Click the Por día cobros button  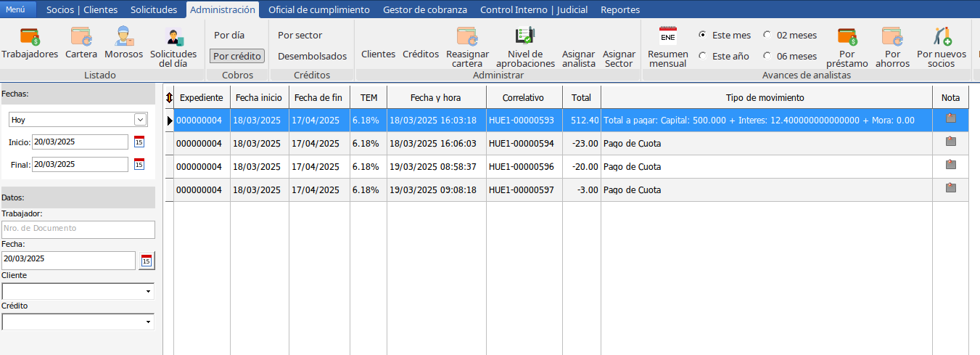coord(229,35)
